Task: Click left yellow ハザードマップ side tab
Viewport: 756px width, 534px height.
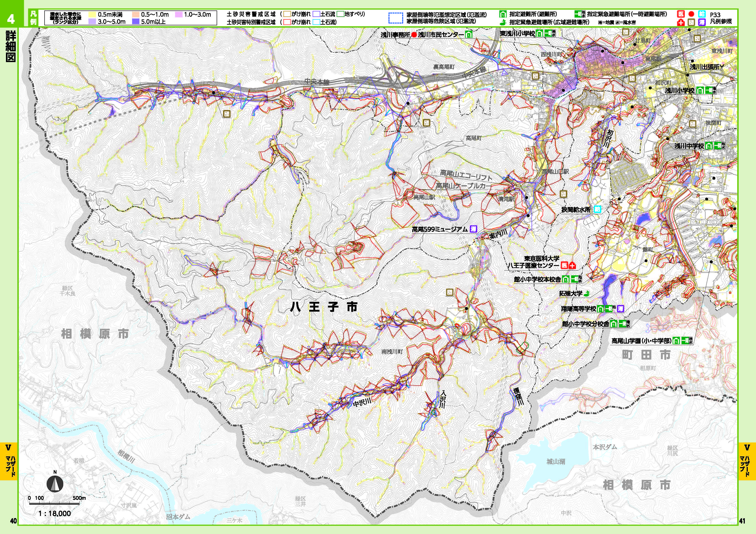Action: (x=9, y=461)
